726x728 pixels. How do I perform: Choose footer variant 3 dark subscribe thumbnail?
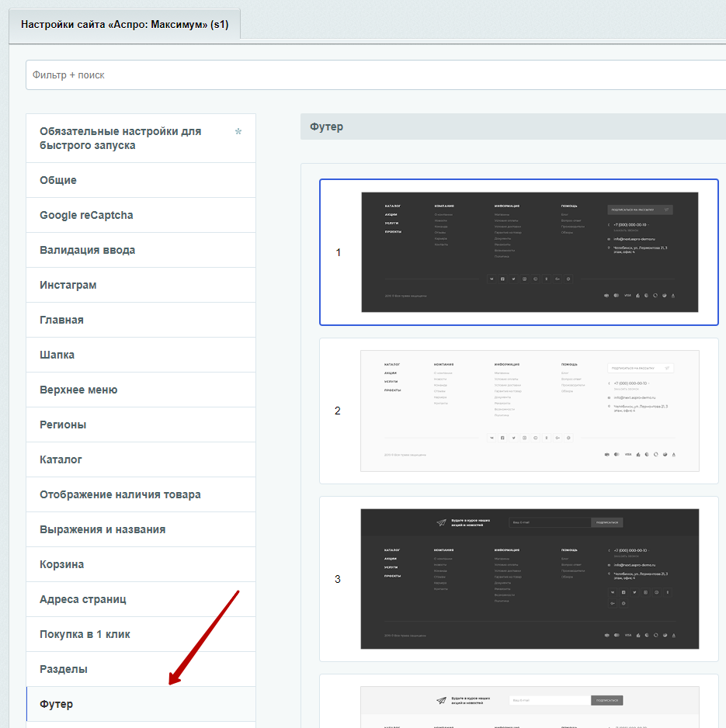point(530,579)
